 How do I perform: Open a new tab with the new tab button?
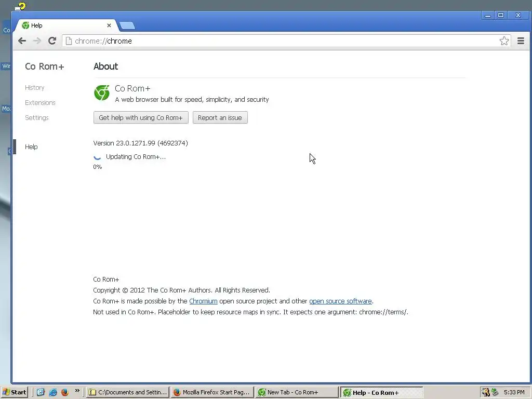click(x=127, y=25)
